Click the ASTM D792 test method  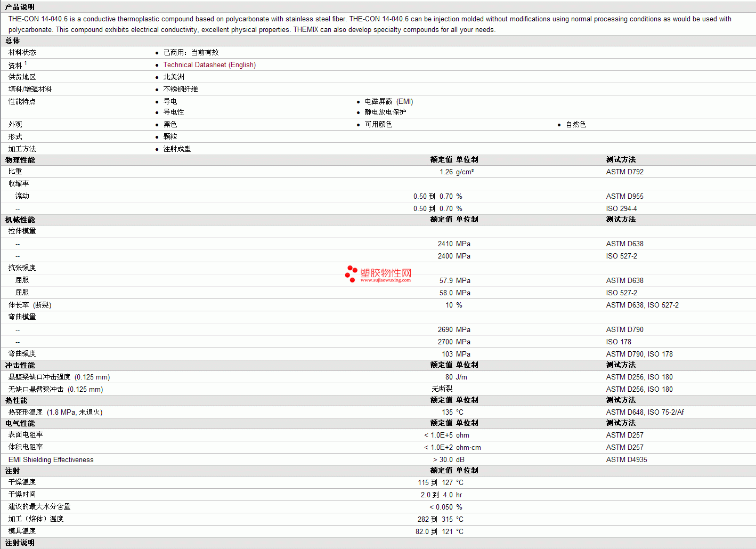(x=625, y=172)
